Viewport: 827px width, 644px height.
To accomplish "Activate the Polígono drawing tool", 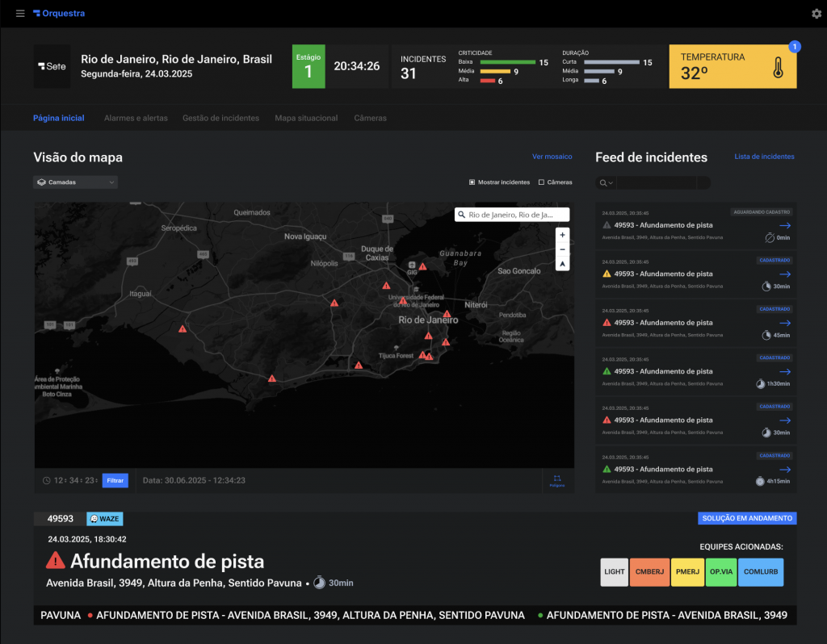I will pos(557,480).
